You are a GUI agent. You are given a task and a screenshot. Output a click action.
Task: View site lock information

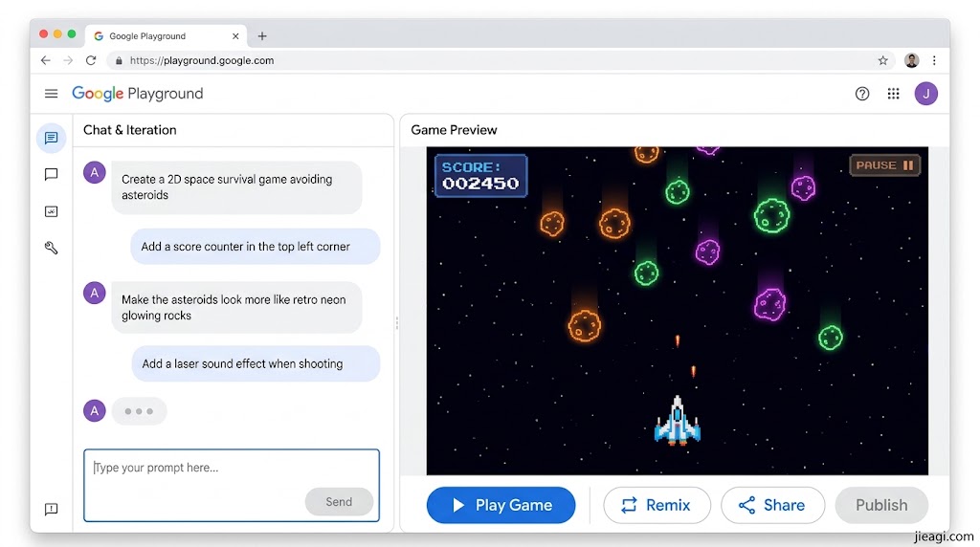point(119,60)
